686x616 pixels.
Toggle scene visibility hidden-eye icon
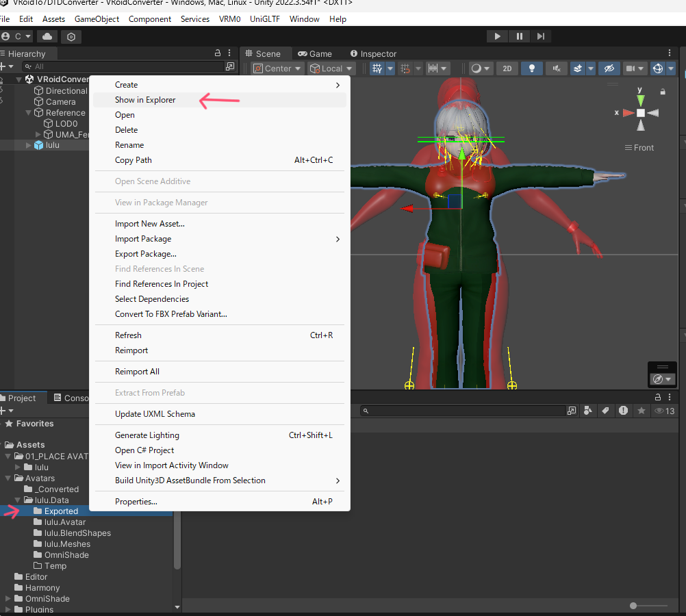click(608, 68)
